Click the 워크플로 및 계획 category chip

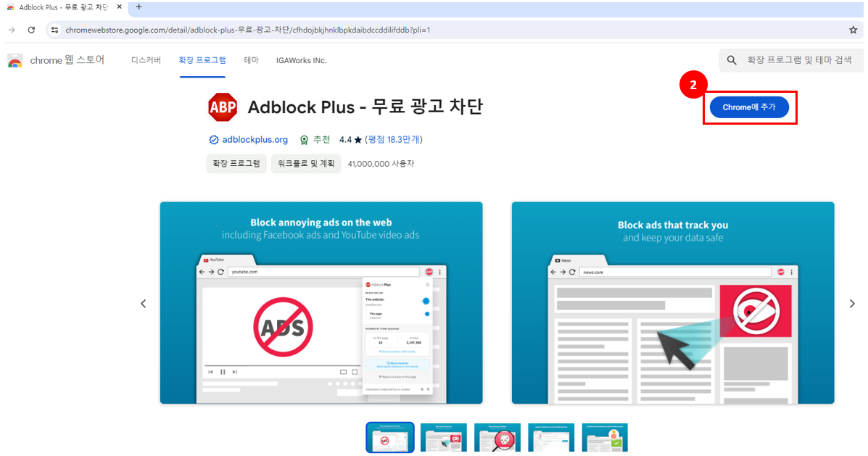coord(306,164)
